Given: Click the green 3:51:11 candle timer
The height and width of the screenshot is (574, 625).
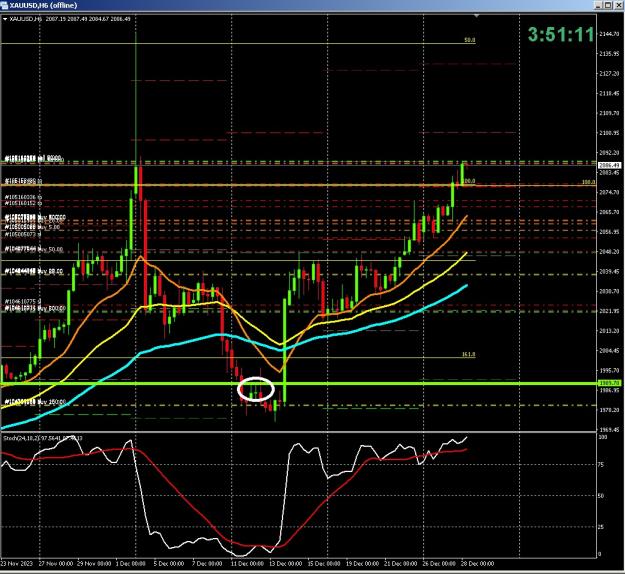Looking at the screenshot, I should point(561,34).
